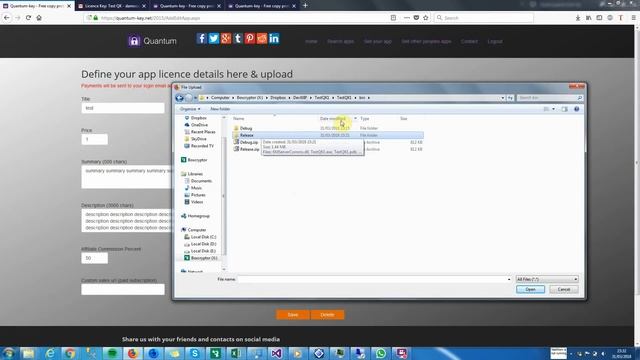The height and width of the screenshot is (360, 640).
Task: Select the Release.zip file
Action: point(250,149)
